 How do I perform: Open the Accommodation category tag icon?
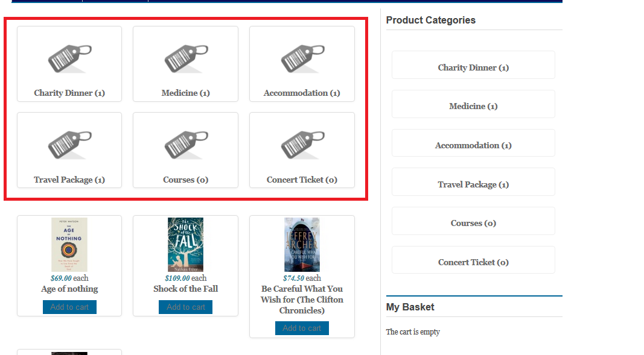[x=302, y=58]
